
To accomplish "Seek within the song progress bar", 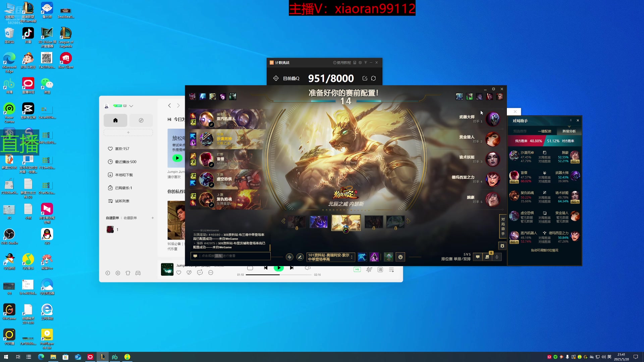I will tap(278, 275).
